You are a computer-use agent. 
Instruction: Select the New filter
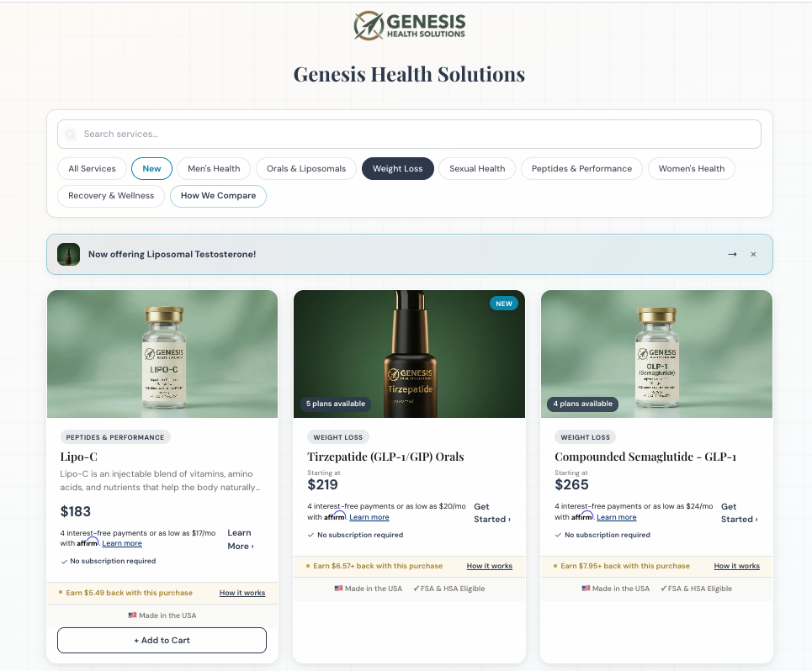coord(151,169)
